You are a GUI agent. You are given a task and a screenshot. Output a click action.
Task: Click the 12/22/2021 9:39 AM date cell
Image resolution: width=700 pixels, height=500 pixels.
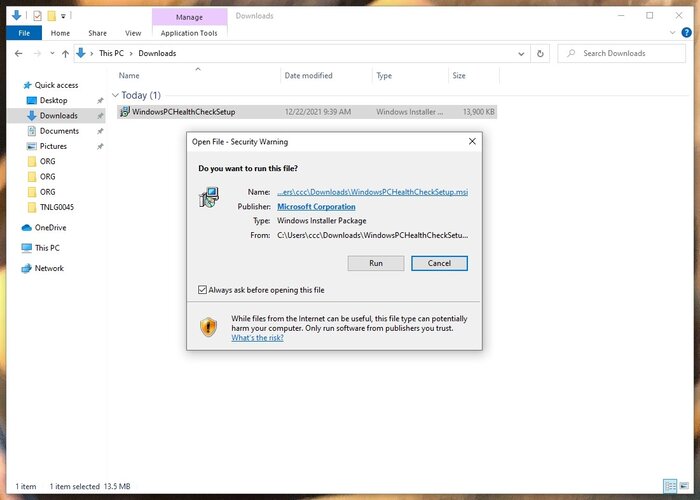pos(318,112)
